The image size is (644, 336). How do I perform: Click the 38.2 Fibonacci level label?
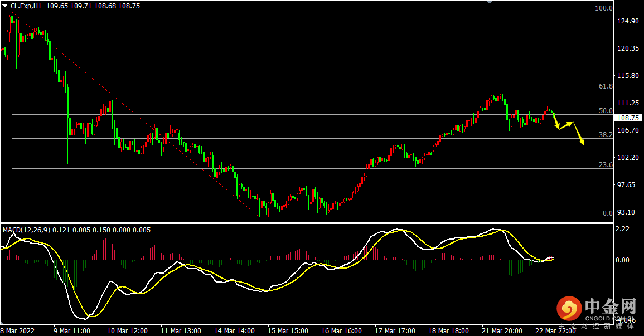coord(605,135)
